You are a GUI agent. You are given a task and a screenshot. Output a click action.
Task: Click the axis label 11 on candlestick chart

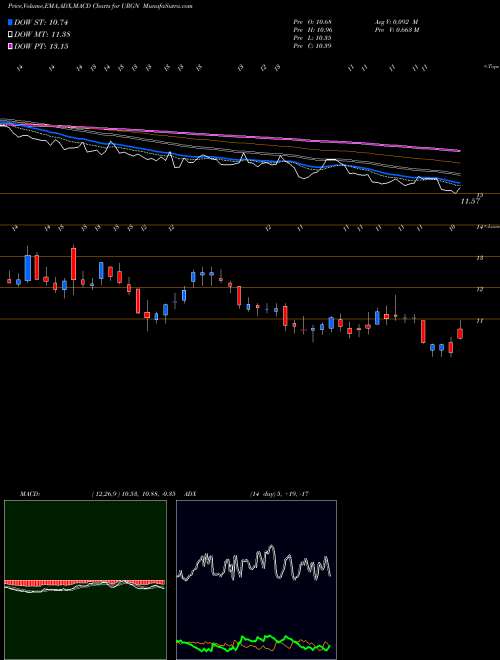480,321
